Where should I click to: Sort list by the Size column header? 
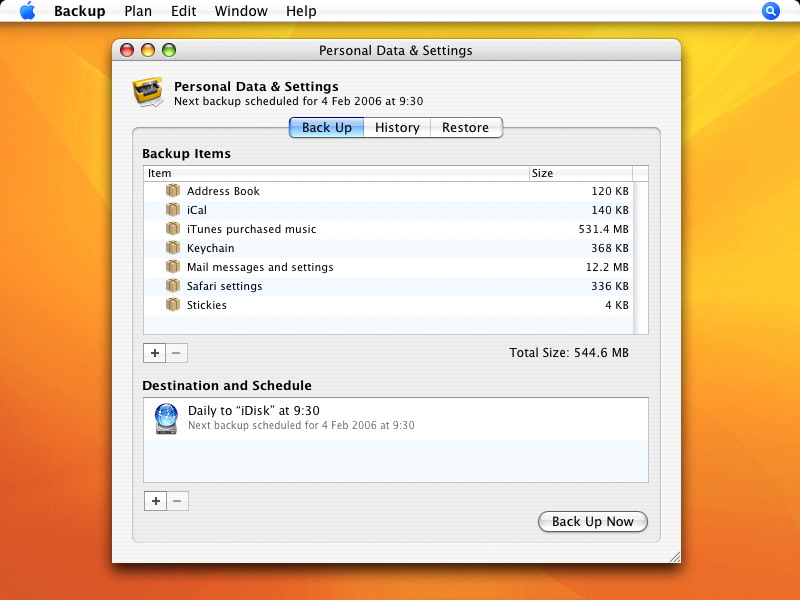(580, 173)
